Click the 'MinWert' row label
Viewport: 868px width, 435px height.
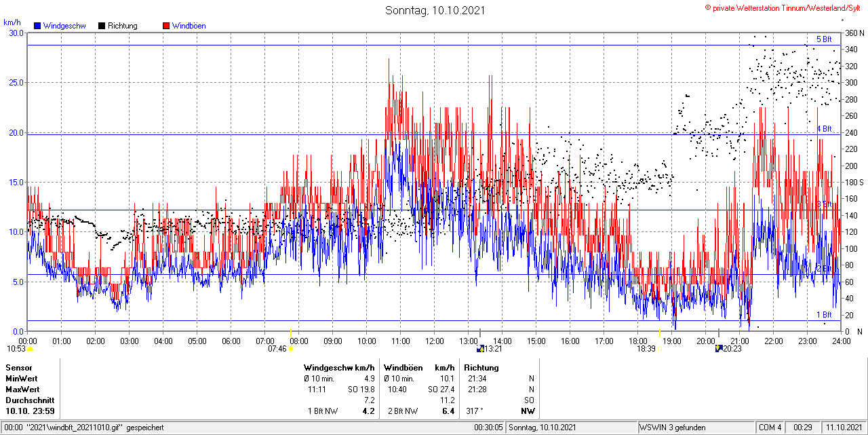point(22,379)
